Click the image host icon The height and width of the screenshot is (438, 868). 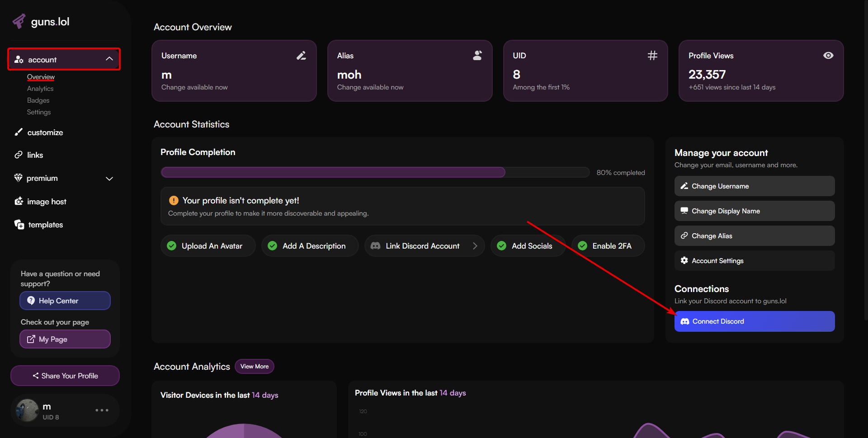[19, 201]
